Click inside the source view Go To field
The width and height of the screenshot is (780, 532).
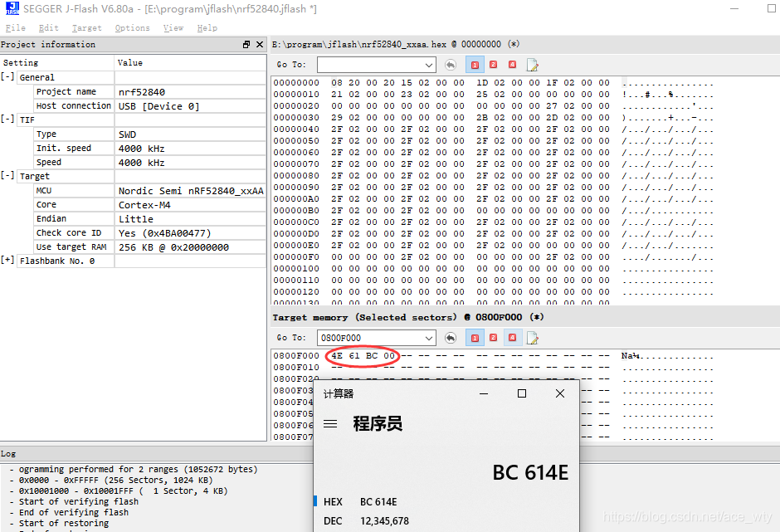pyautogui.click(x=365, y=65)
